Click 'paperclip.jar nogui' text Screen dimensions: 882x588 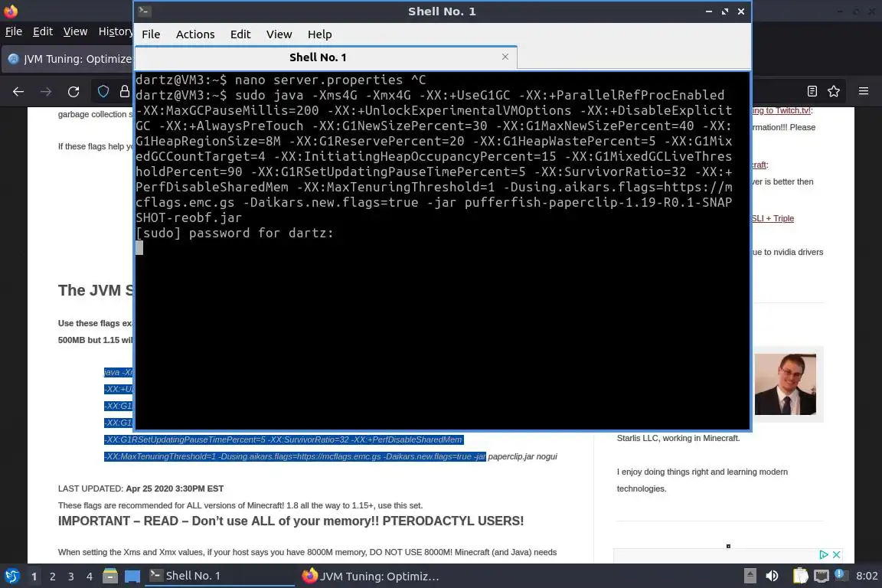[x=523, y=456]
